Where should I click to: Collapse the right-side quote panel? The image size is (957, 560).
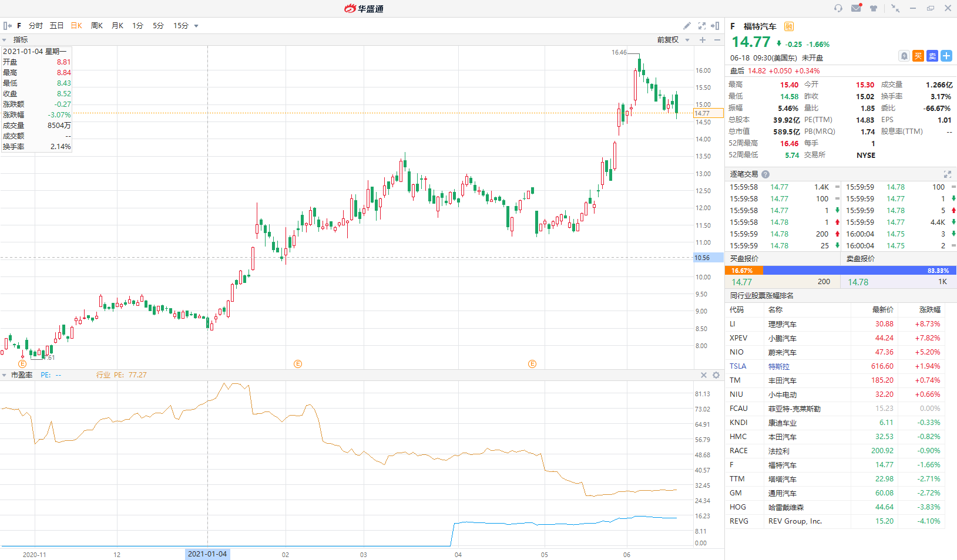coord(715,26)
